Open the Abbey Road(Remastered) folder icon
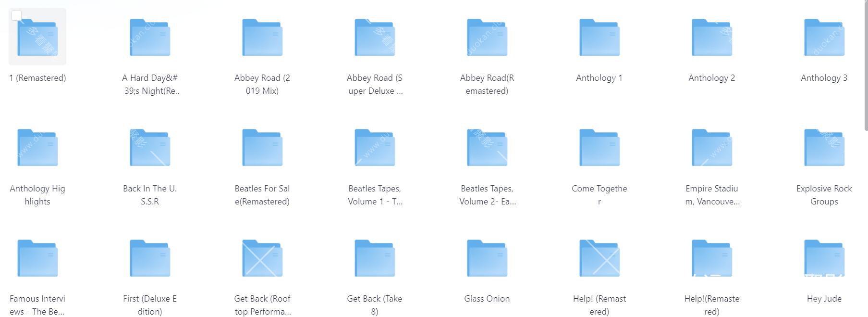868x317 pixels. (487, 37)
